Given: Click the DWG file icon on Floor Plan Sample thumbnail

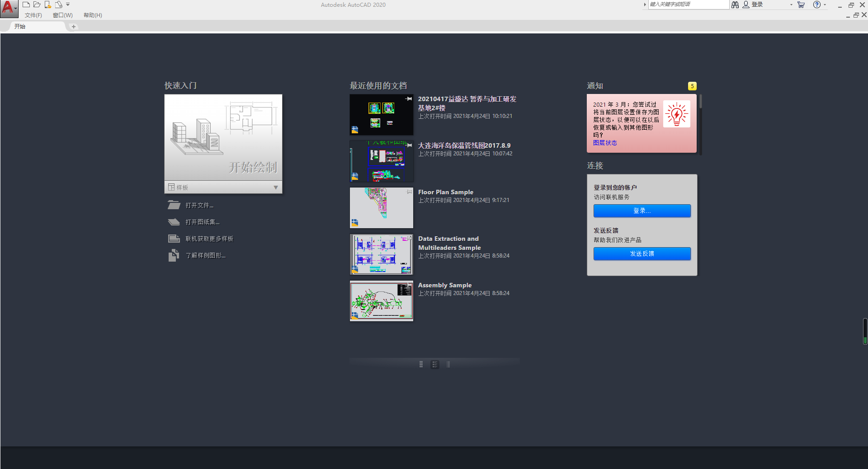Looking at the screenshot, I should point(355,223).
